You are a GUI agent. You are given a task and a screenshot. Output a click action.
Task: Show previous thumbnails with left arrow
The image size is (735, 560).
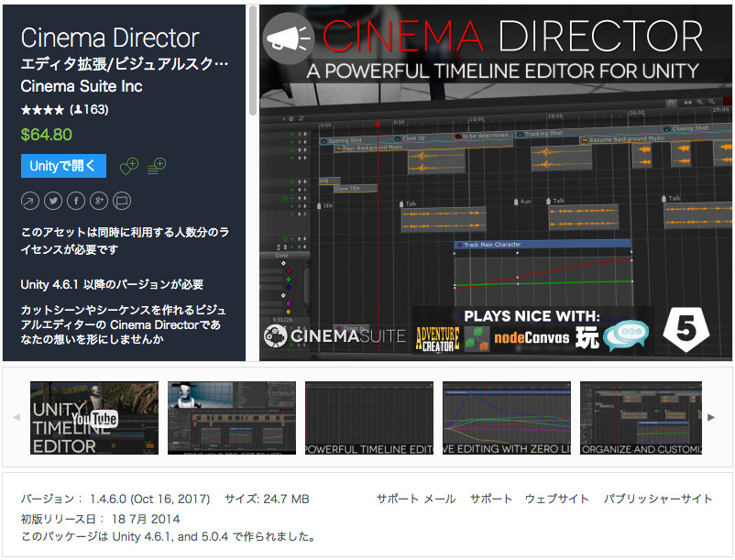[x=16, y=417]
